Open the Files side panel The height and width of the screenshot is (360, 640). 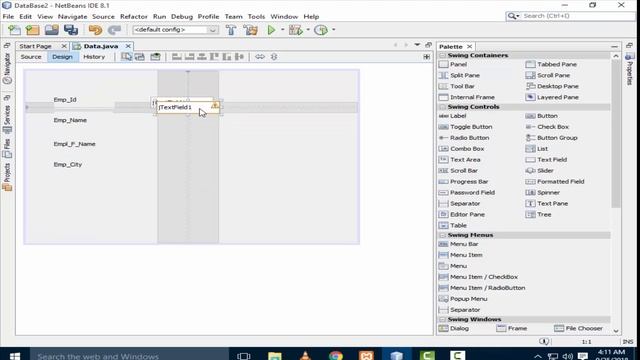coord(7,149)
